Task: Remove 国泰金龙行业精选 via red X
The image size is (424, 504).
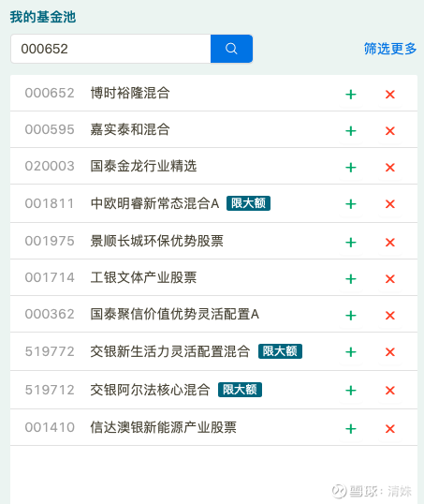Action: (x=390, y=168)
